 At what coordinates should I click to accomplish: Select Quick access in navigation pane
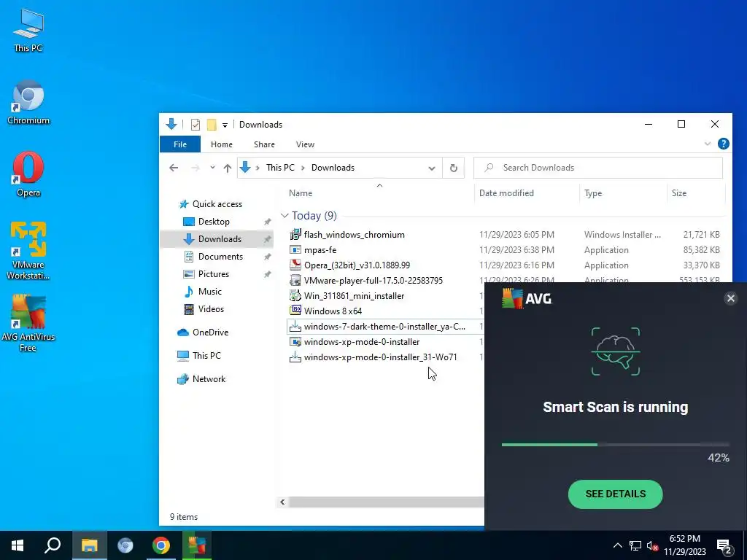point(217,204)
